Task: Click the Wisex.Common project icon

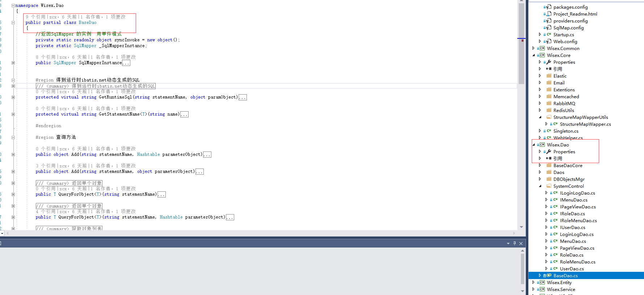Action: [542, 48]
